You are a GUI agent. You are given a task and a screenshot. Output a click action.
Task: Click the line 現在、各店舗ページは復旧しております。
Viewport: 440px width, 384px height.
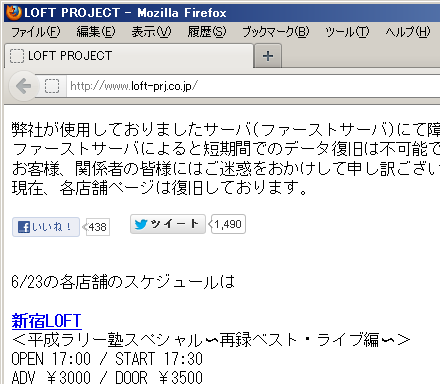click(x=159, y=188)
